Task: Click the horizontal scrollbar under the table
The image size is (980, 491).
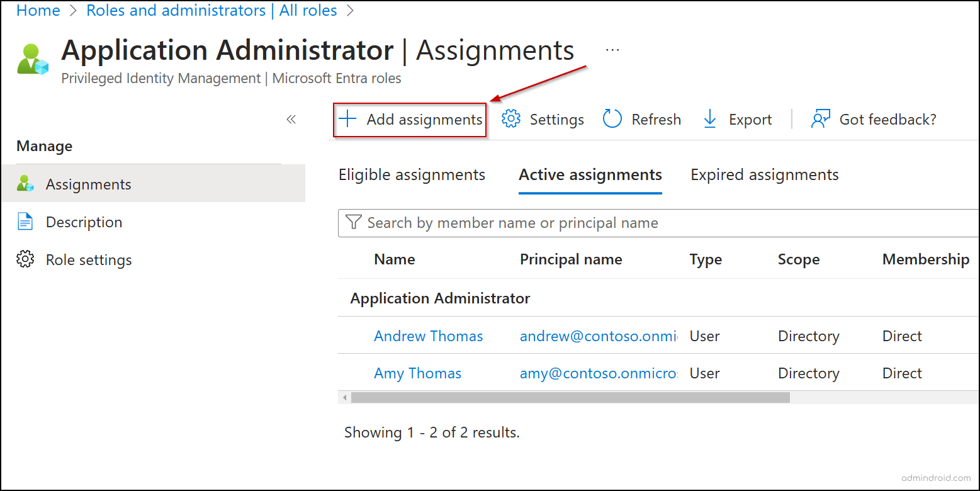Action: [570, 398]
